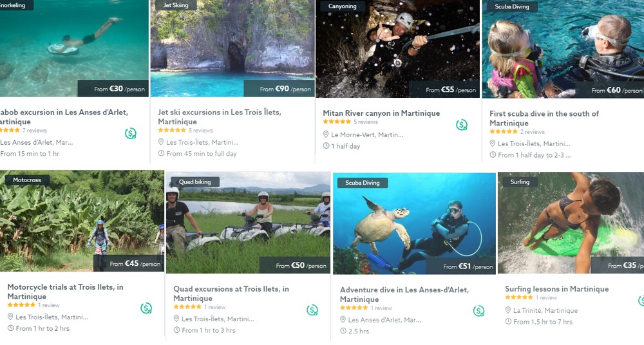
Task: View 5 reviews of Mitan River canyon
Action: point(366,122)
